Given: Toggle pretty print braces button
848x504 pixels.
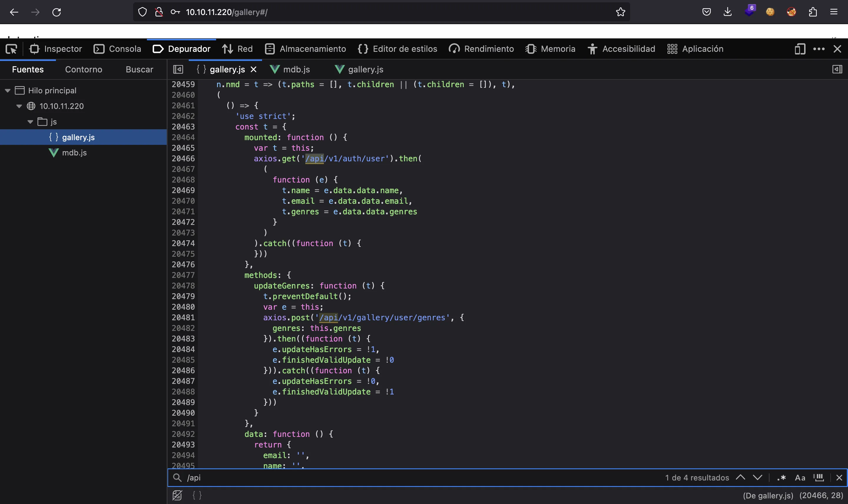Looking at the screenshot, I should click(197, 495).
